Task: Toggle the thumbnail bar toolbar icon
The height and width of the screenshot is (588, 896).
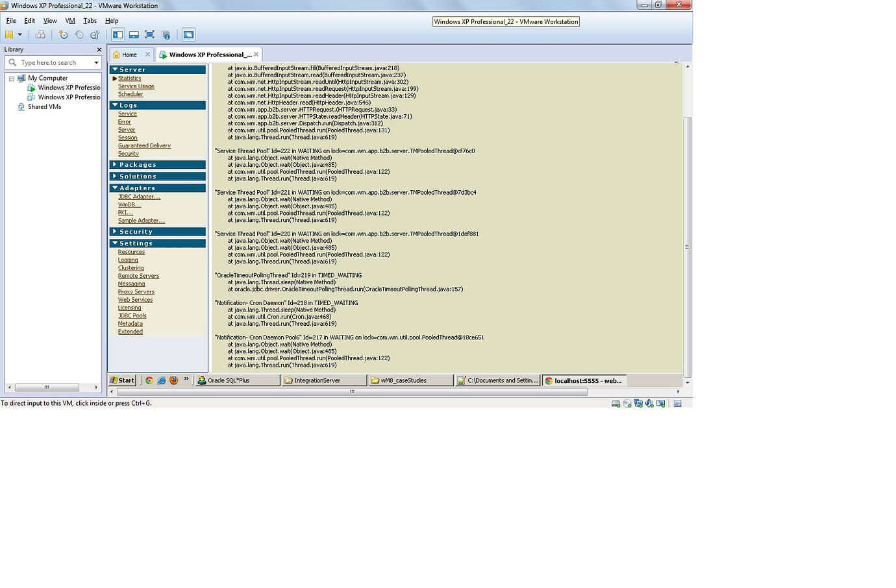Action: pyautogui.click(x=134, y=34)
